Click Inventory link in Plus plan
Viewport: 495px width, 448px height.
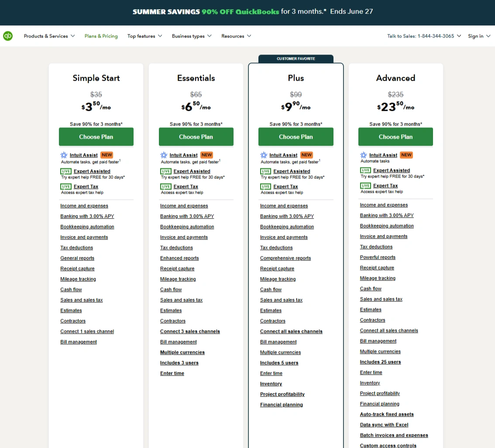point(271,383)
